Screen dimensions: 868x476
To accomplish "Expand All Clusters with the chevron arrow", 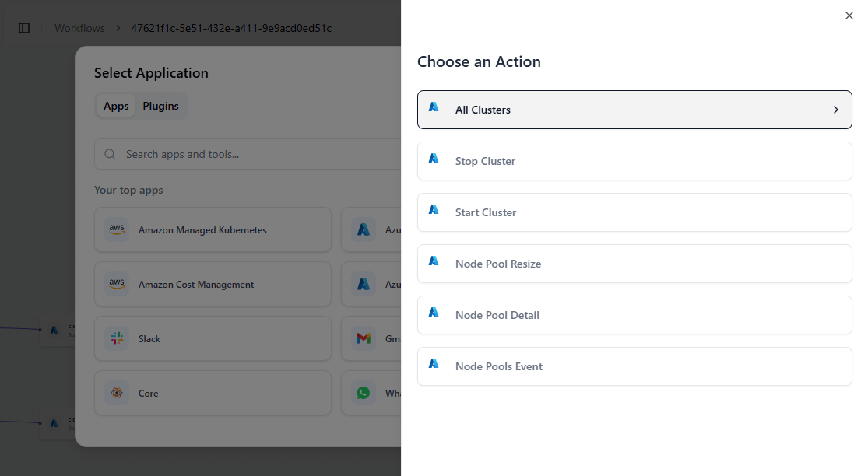I will (x=836, y=110).
